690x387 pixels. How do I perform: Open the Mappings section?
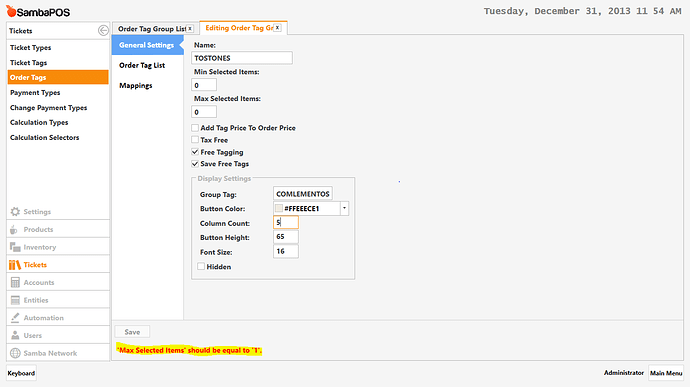click(x=136, y=85)
